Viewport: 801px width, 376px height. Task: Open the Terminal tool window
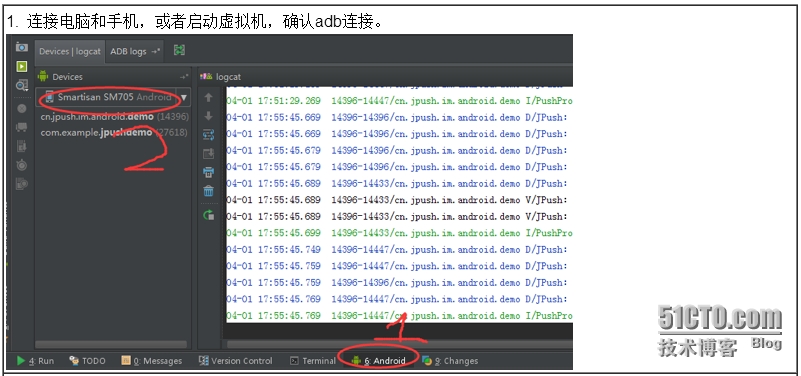pos(313,361)
